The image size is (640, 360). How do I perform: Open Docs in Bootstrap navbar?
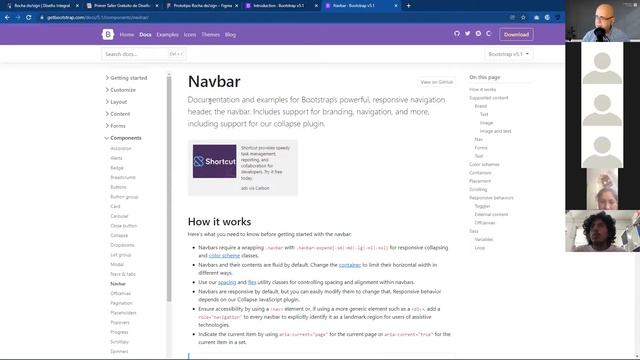tap(145, 35)
